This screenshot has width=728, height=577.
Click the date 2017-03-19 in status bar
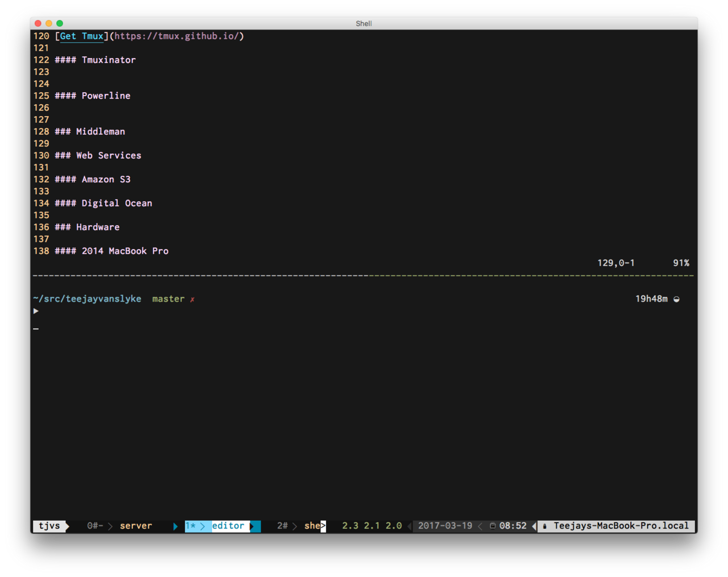point(445,526)
